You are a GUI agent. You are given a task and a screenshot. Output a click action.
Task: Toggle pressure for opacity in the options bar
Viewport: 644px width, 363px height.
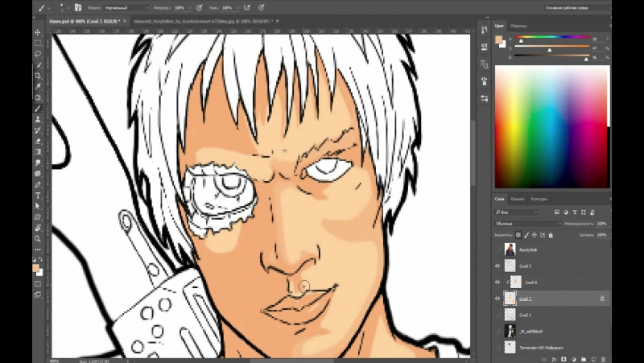pos(200,7)
